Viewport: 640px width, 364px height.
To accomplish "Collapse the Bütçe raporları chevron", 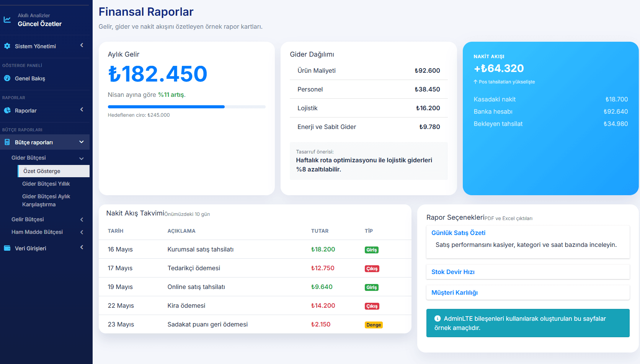I will [82, 142].
